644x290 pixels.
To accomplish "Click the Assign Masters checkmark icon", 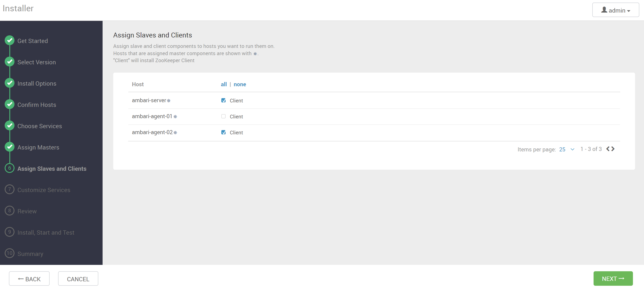I will point(10,147).
